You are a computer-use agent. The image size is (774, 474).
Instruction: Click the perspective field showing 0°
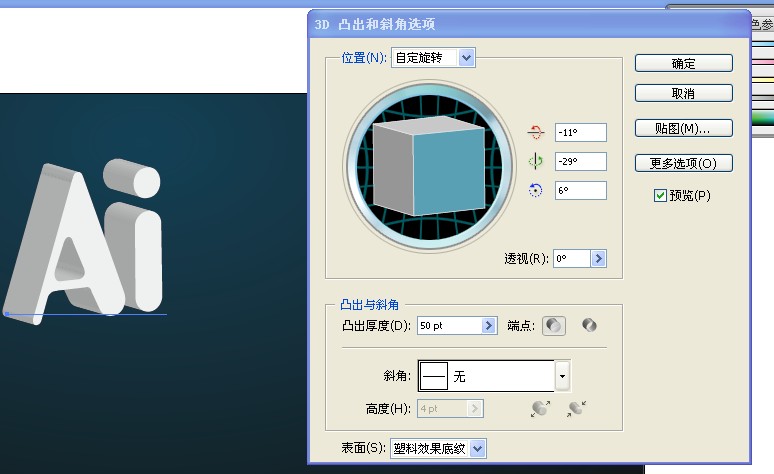pyautogui.click(x=572, y=258)
